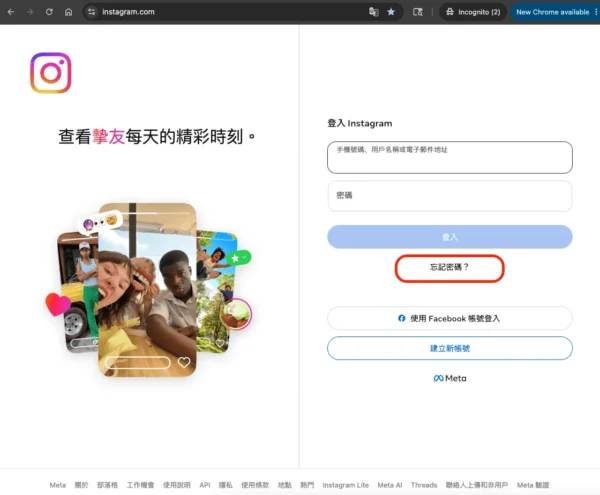Open the 熱門 footer link

(x=307, y=485)
